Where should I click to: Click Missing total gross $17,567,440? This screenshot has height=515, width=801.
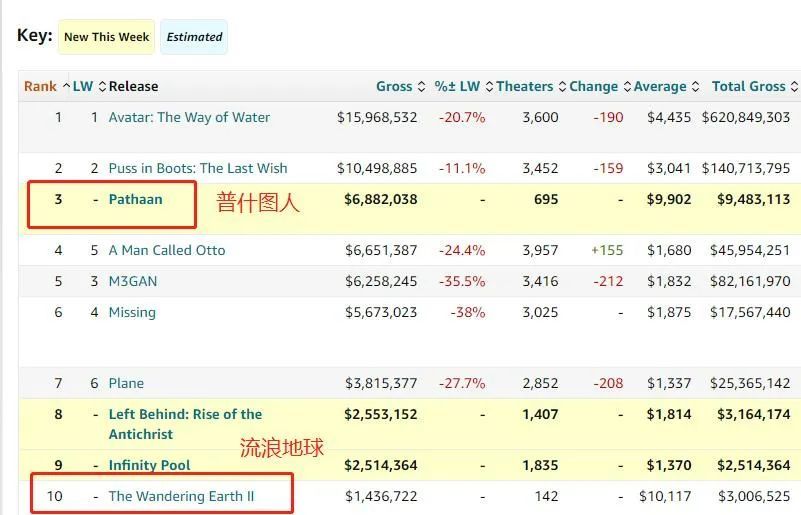pos(750,312)
